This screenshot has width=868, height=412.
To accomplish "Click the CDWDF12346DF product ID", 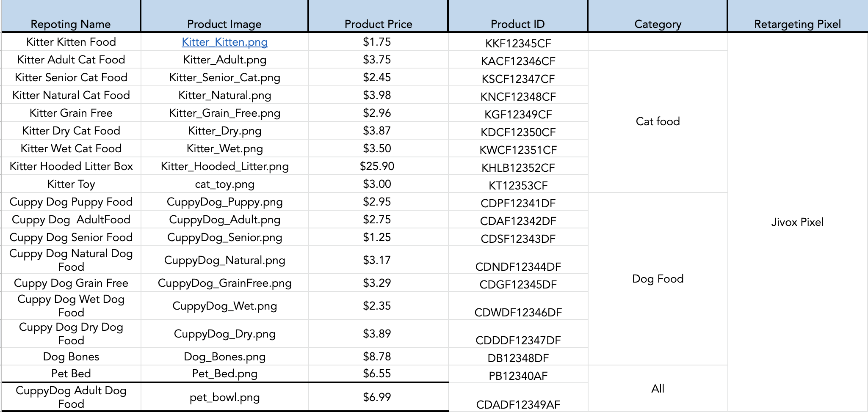I will tap(518, 306).
